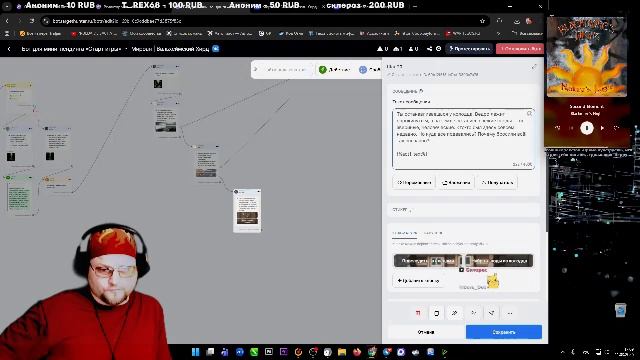
Task: Reload the page in the browser
Action: [32, 21]
